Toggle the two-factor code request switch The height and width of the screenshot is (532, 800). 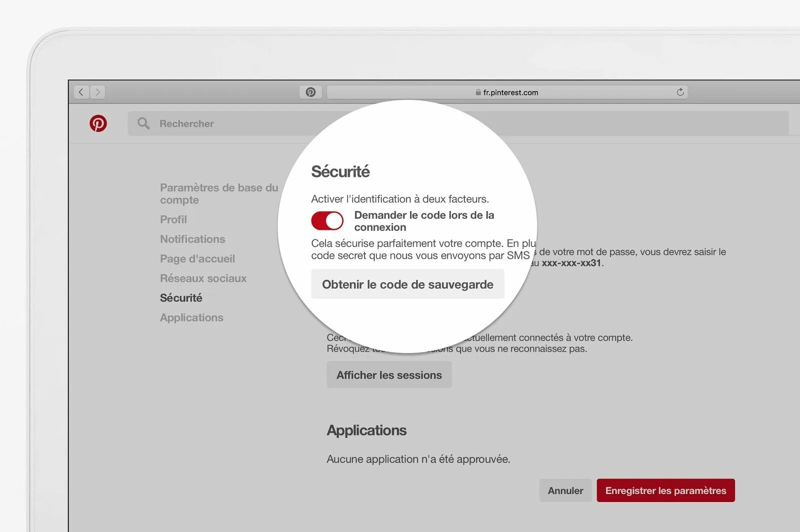(327, 220)
